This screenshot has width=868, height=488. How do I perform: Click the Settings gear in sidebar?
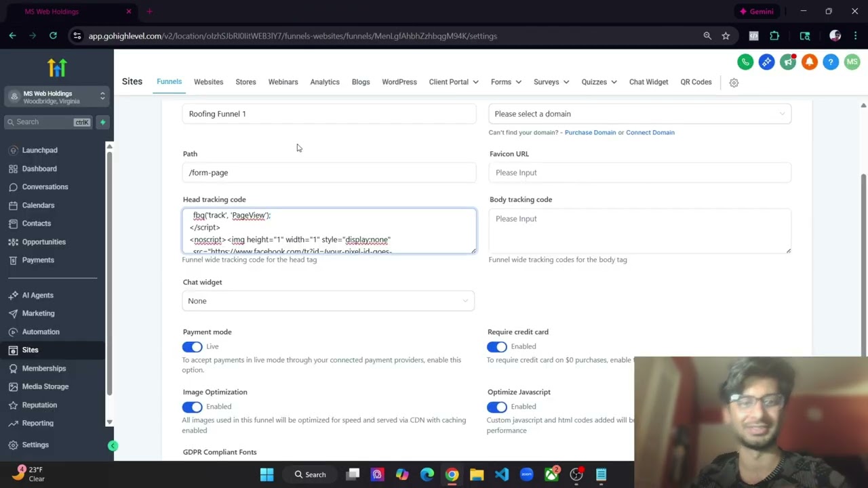pos(14,445)
